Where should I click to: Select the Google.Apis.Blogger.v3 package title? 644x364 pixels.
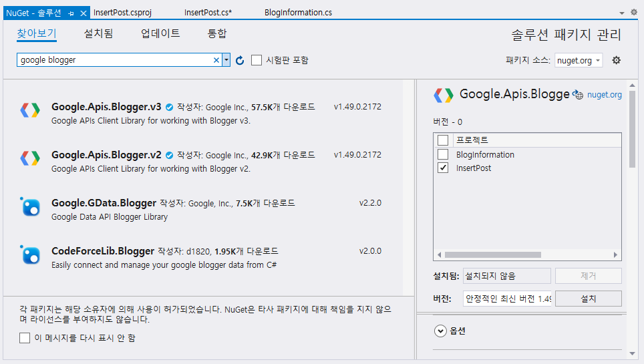point(106,107)
